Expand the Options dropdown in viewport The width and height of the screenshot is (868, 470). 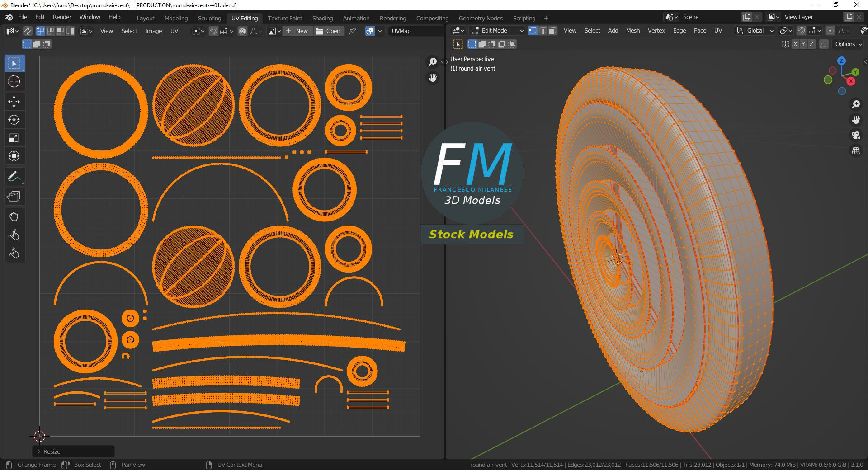848,44
